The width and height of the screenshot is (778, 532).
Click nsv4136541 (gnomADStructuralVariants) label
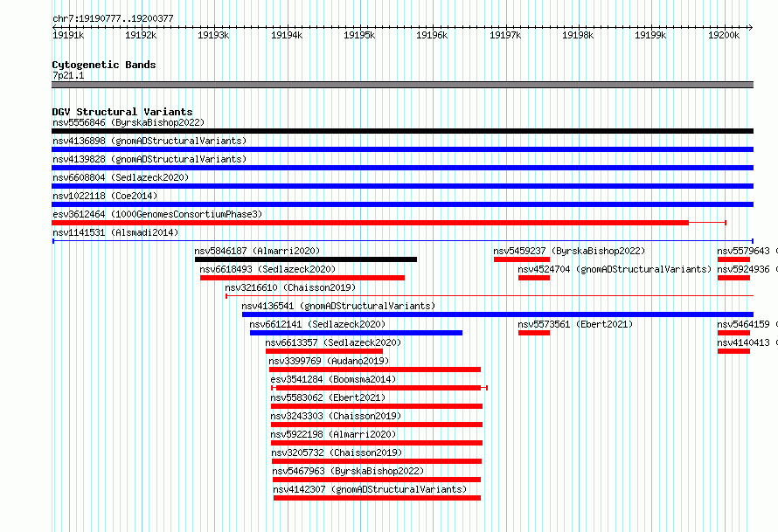338,306
